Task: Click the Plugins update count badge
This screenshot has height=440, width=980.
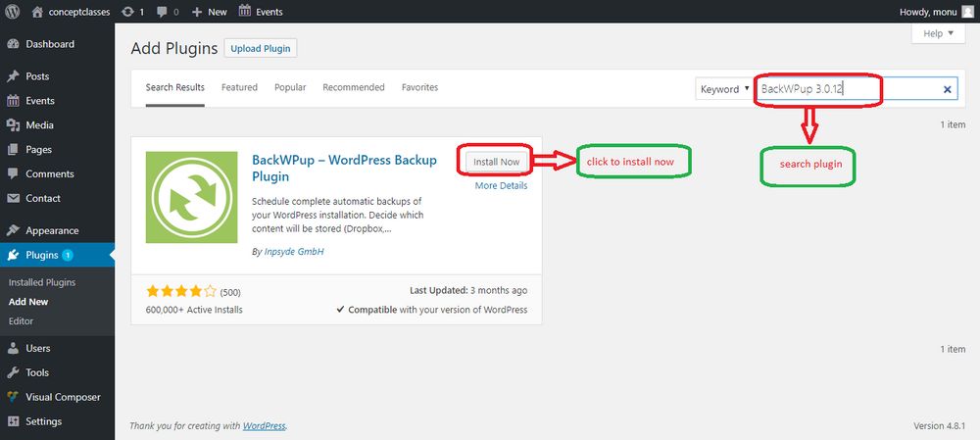Action: tap(68, 255)
